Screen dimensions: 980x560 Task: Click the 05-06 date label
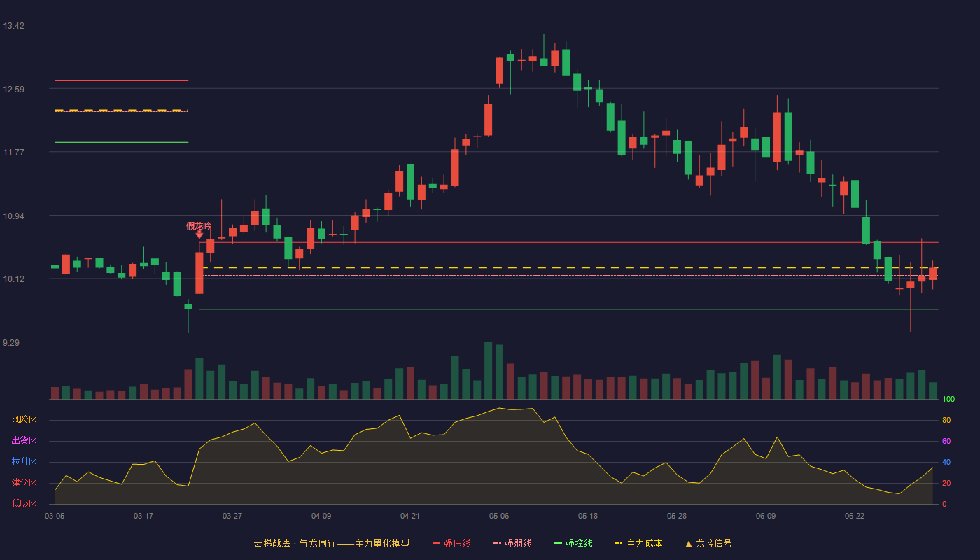(499, 516)
